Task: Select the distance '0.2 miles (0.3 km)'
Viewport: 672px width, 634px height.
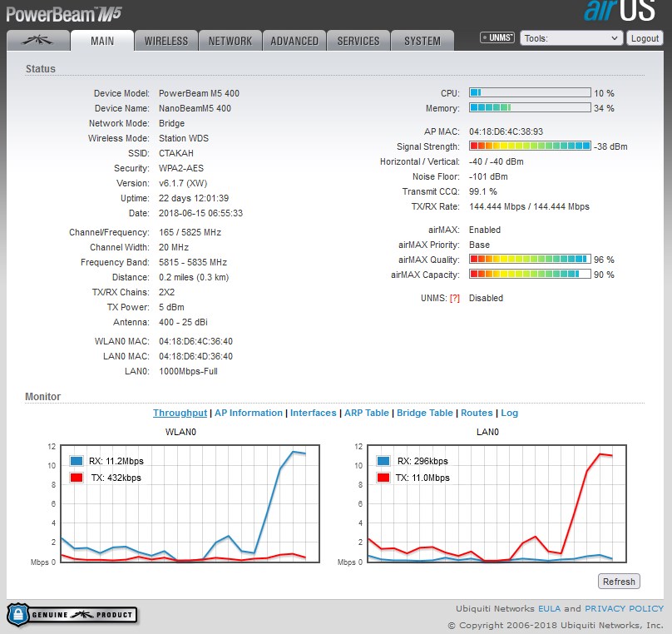Action: 194,277
